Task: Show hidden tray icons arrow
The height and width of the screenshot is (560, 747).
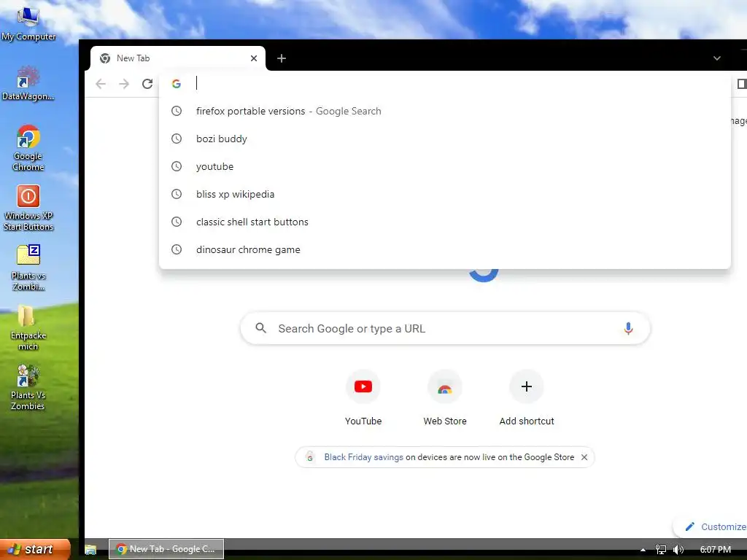Action: click(643, 550)
